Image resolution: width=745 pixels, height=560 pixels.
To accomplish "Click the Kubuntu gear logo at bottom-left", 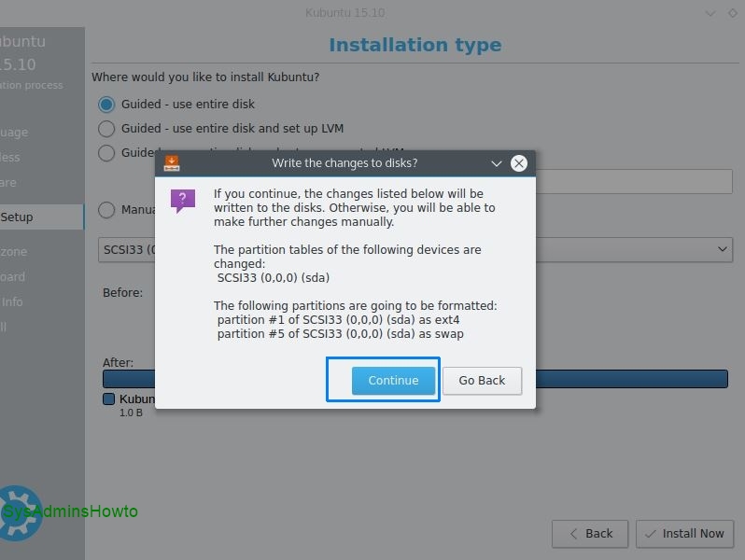I will click(x=19, y=511).
